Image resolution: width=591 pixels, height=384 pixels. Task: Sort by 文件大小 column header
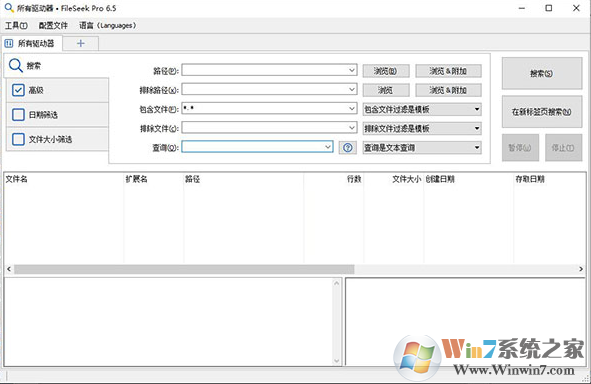tap(393, 179)
